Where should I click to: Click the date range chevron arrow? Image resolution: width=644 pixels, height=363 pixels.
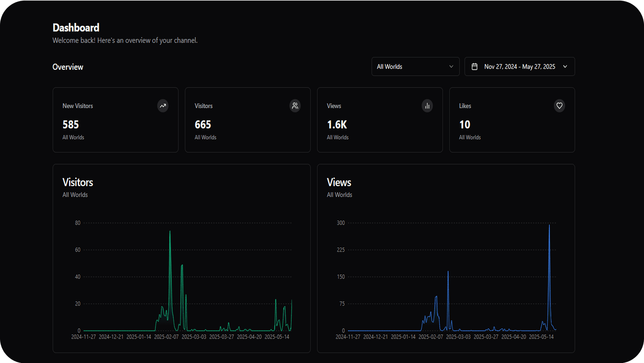[565, 66]
